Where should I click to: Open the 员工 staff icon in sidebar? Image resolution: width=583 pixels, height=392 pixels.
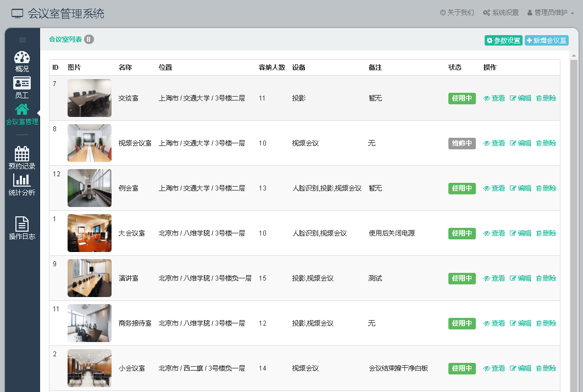22,83
